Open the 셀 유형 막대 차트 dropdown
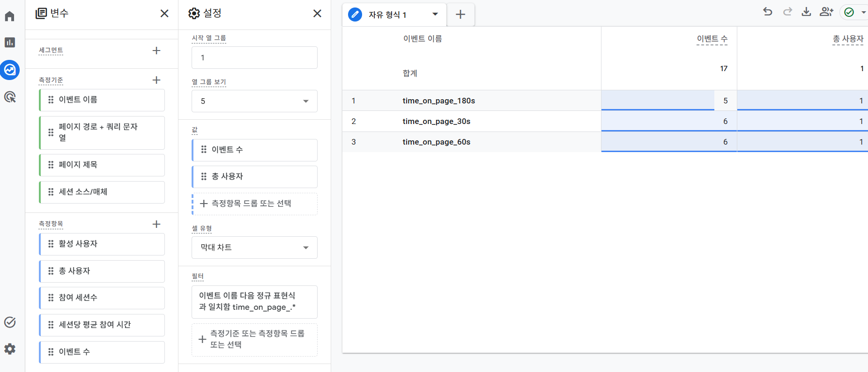 254,248
